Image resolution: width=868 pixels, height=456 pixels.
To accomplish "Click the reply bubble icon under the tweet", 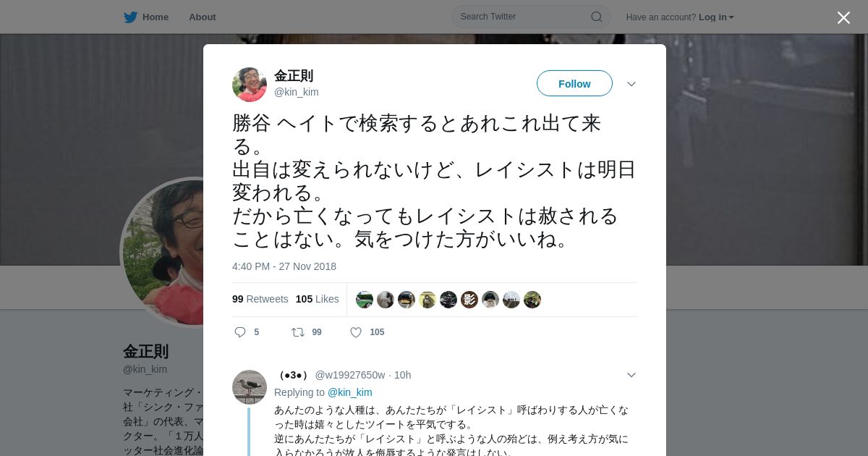I will (x=240, y=332).
